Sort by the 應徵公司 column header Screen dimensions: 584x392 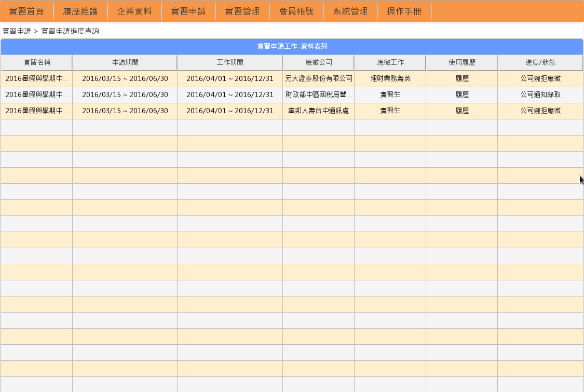click(x=318, y=63)
